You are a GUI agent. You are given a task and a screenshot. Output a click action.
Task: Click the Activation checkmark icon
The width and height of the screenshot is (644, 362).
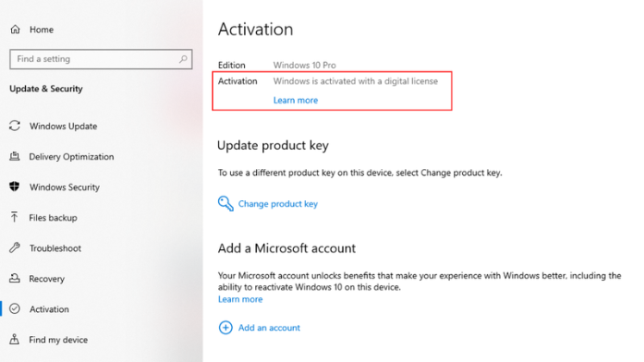tap(15, 309)
